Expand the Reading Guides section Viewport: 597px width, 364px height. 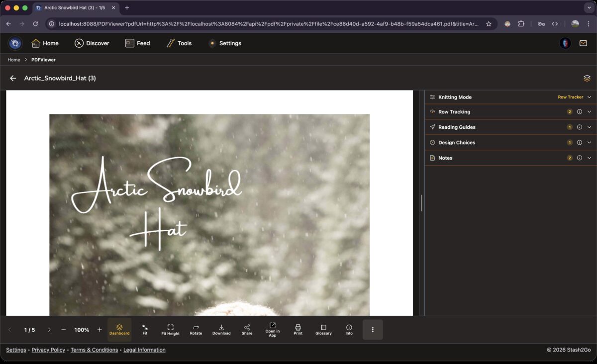point(589,127)
